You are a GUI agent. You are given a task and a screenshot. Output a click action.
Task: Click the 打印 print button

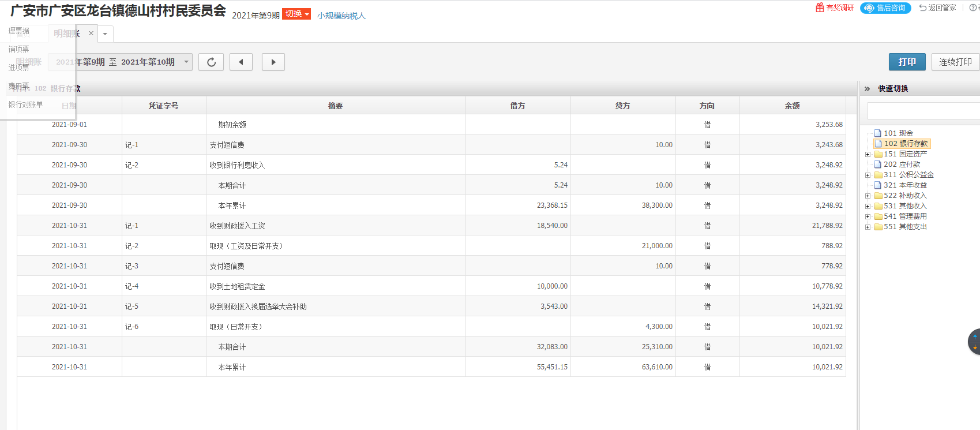pos(907,62)
